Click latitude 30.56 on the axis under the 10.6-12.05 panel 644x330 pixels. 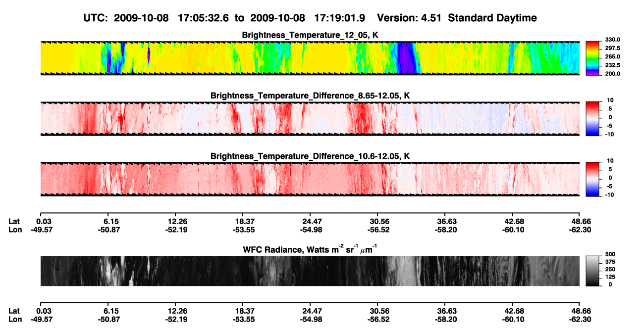(x=377, y=221)
